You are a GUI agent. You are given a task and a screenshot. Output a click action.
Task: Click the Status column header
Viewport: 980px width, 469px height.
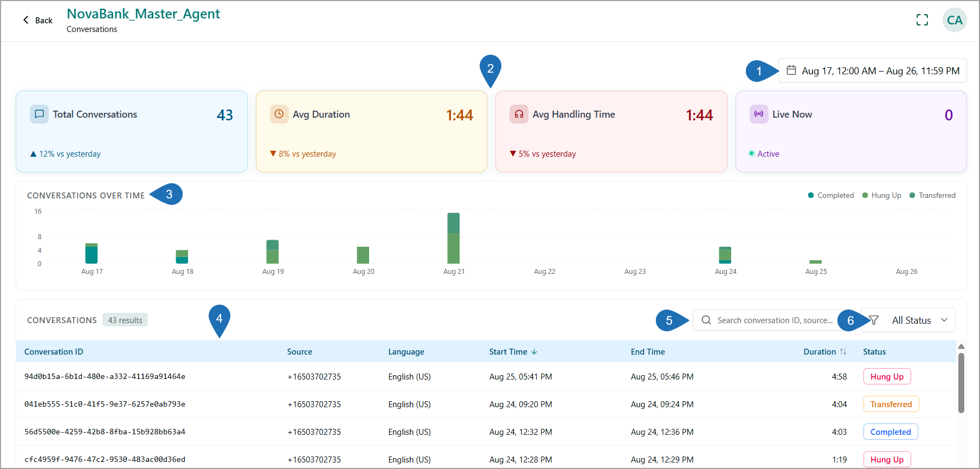pos(874,352)
